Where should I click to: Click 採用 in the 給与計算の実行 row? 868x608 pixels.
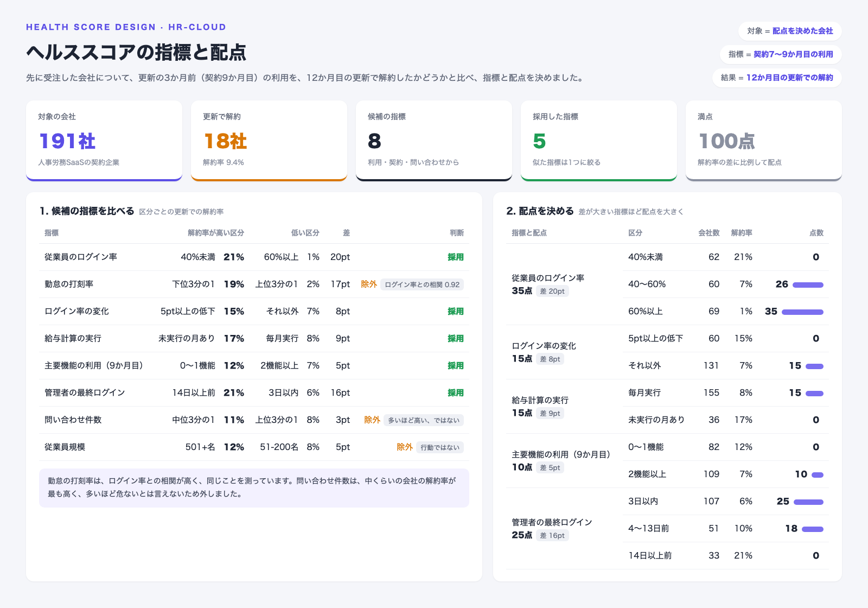[456, 339]
